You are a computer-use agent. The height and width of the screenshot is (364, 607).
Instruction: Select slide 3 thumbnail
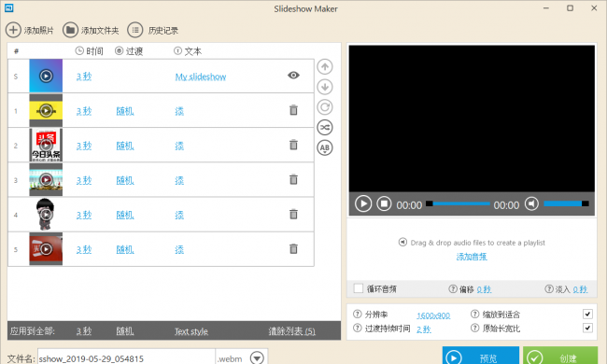tap(46, 180)
